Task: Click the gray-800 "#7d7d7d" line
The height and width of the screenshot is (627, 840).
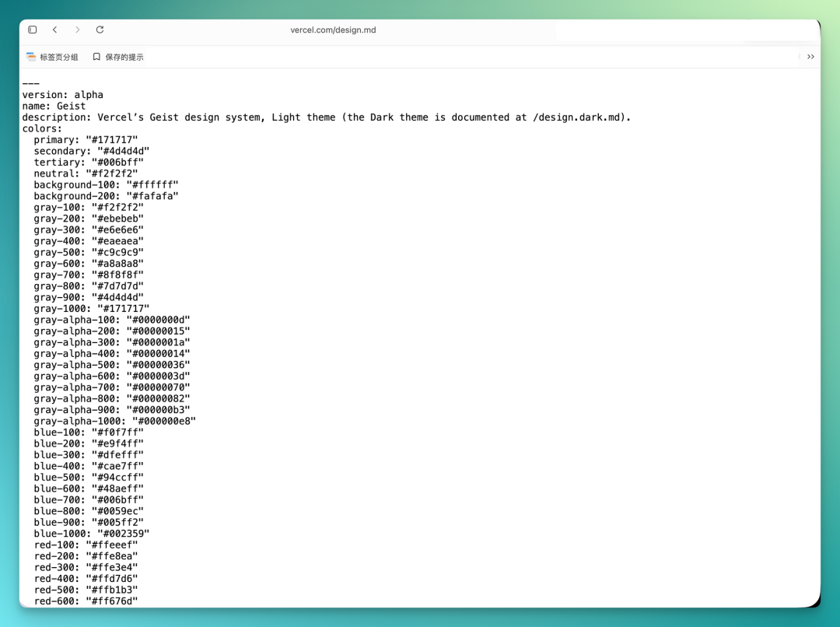Action: click(89, 286)
